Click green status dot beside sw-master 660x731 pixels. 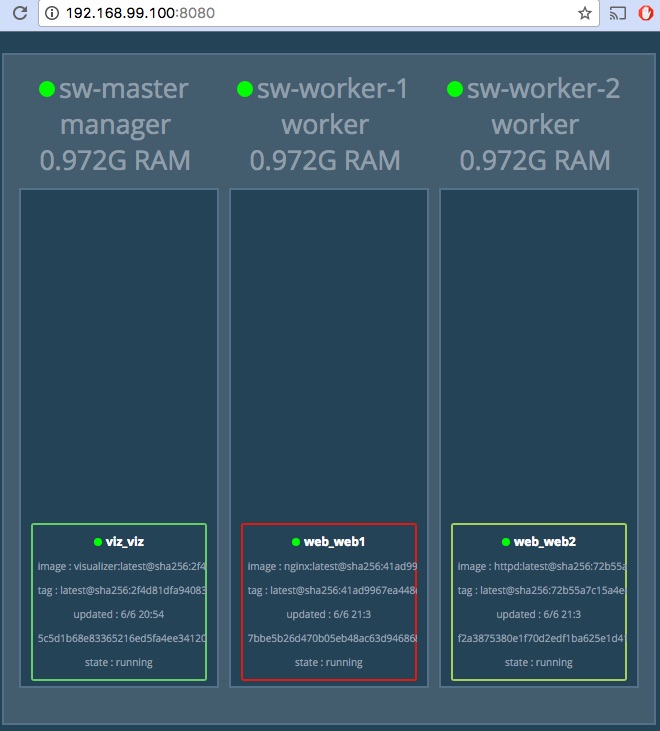(47, 89)
